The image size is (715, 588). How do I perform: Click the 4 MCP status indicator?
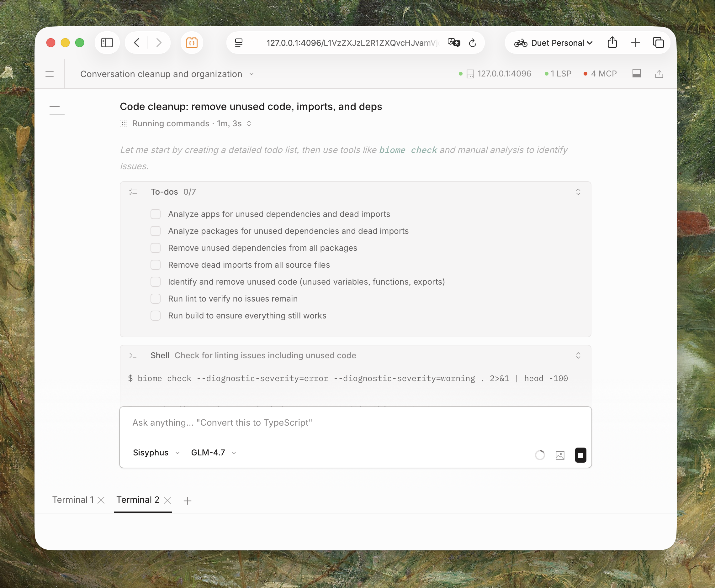pos(600,73)
